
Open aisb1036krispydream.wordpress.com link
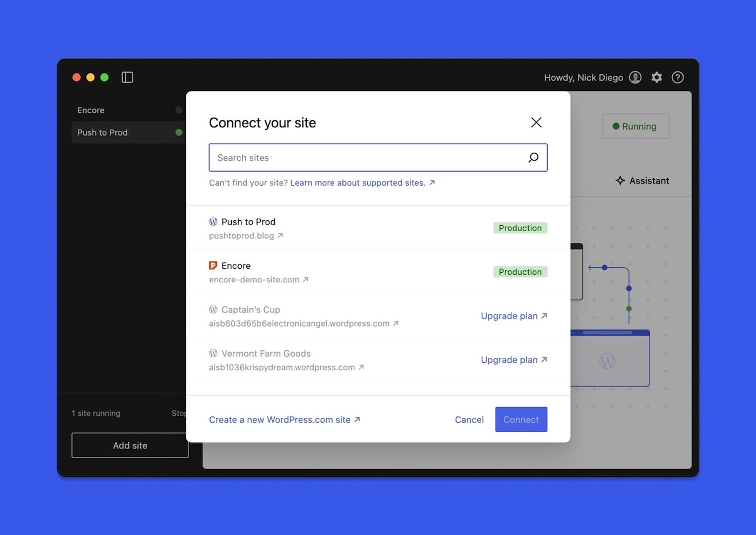tap(287, 367)
